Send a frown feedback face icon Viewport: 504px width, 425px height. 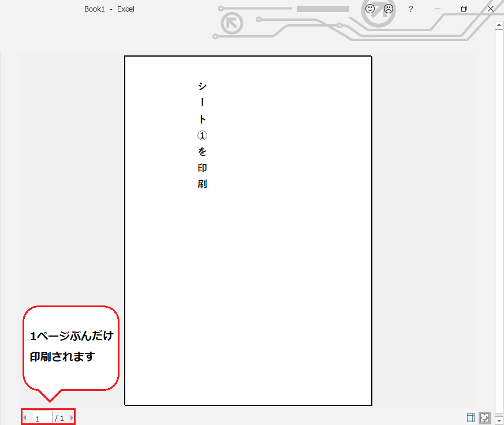389,9
